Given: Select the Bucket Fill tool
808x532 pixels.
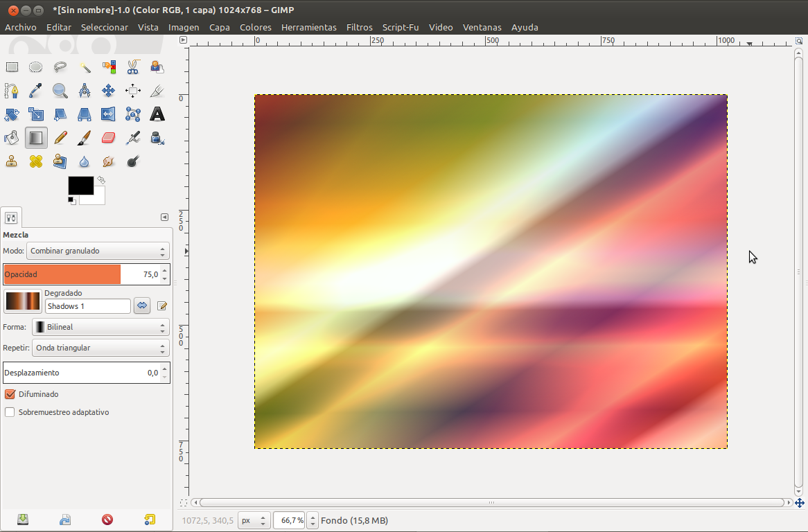Looking at the screenshot, I should coord(12,138).
